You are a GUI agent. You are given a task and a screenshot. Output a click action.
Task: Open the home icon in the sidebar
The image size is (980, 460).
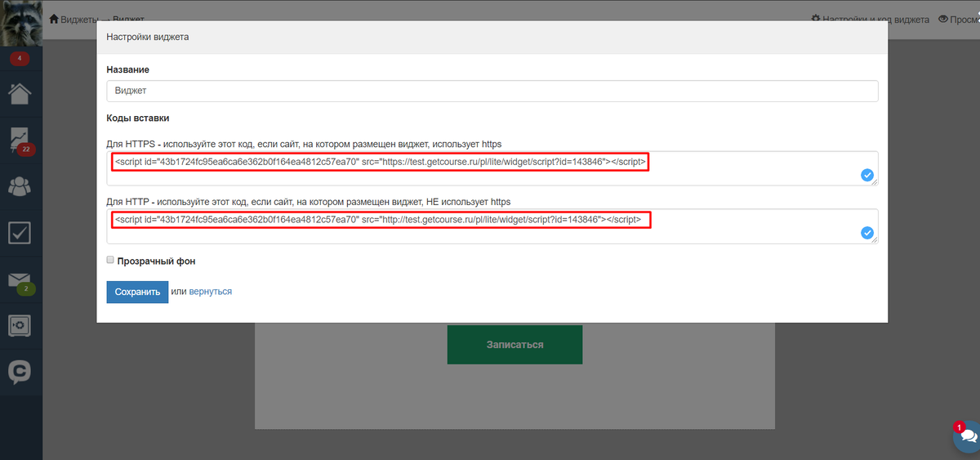[x=20, y=93]
